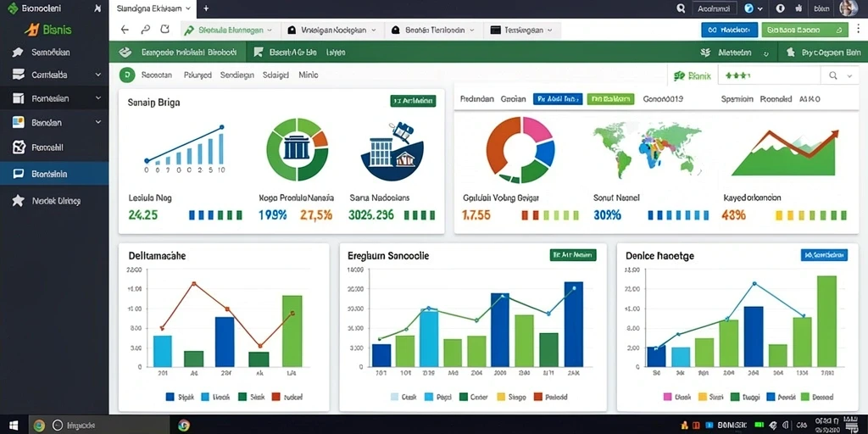
Task: Click the star rating search input field
Action: pyautogui.click(x=768, y=75)
